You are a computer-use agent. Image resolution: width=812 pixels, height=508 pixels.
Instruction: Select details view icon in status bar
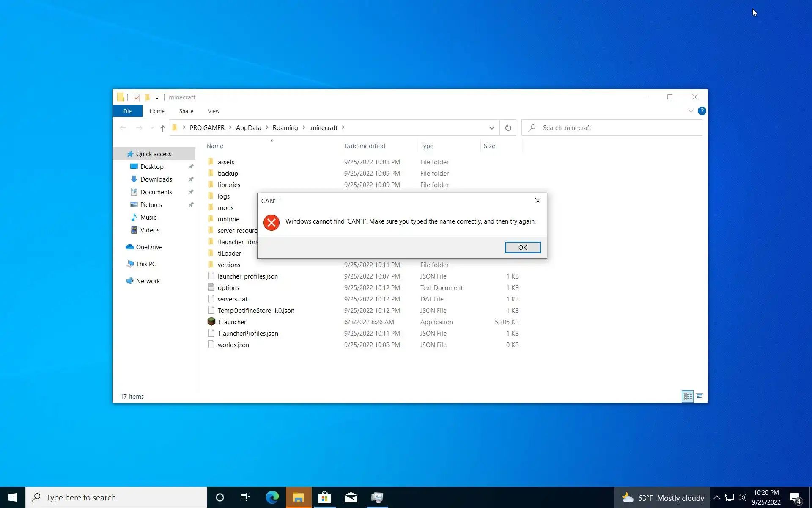(x=688, y=396)
